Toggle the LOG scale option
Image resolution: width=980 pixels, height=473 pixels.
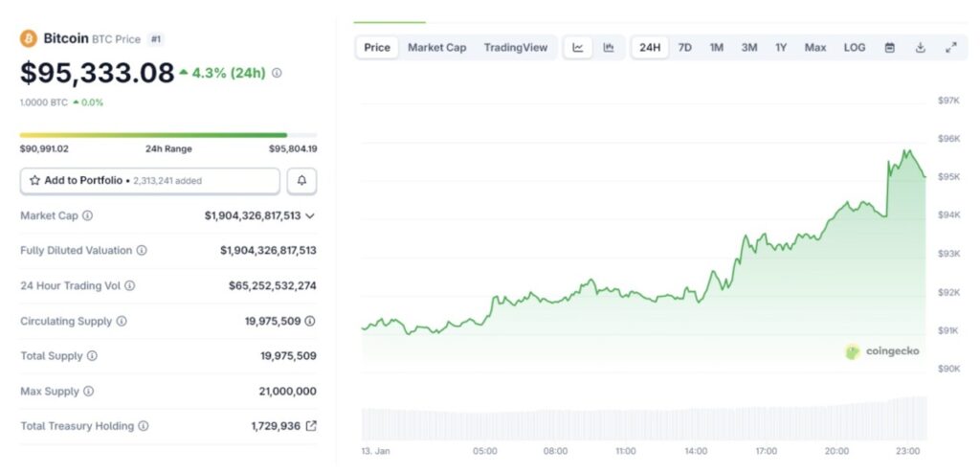(x=855, y=47)
